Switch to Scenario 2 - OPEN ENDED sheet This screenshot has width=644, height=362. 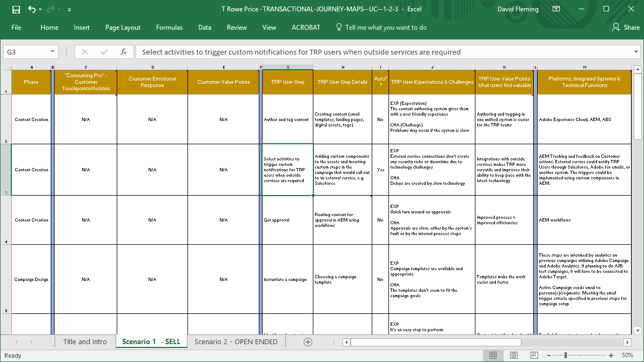pyautogui.click(x=236, y=342)
